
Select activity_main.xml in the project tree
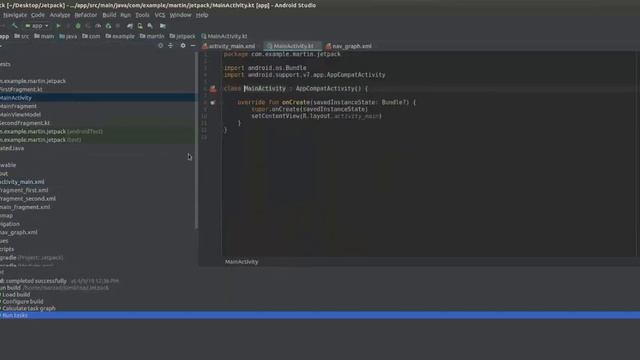pos(22,182)
